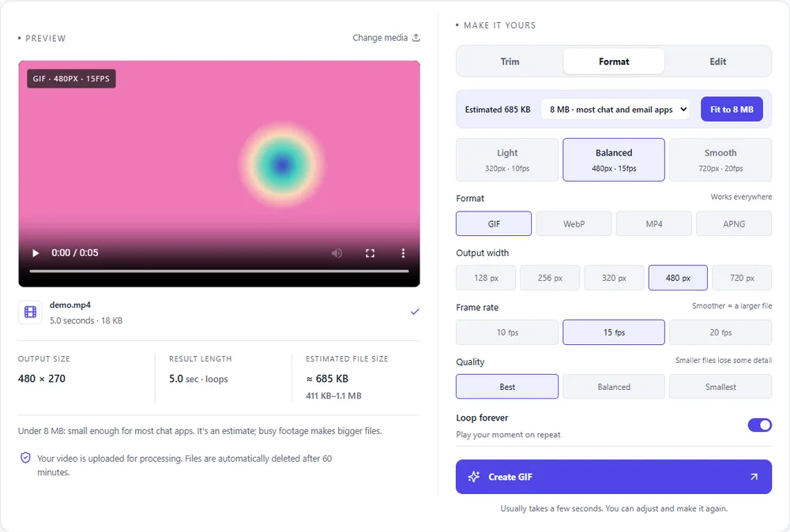Set frame rate to 10 fps

pos(507,332)
